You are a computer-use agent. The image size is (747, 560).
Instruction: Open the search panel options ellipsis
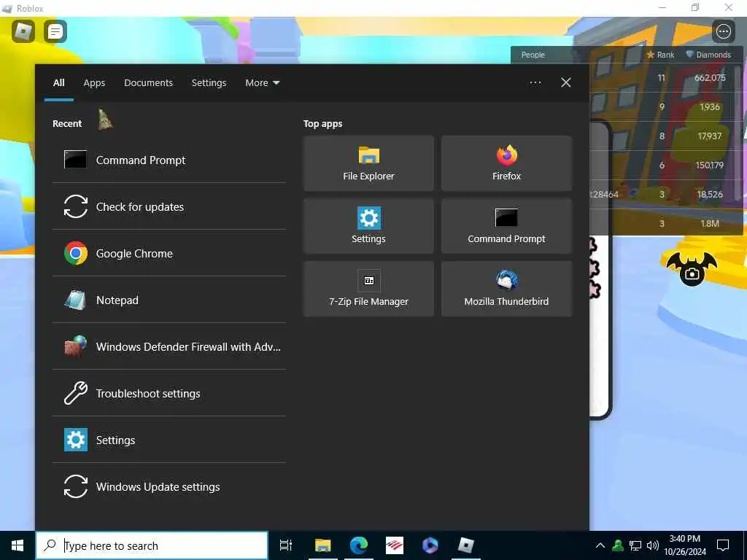[x=535, y=83]
